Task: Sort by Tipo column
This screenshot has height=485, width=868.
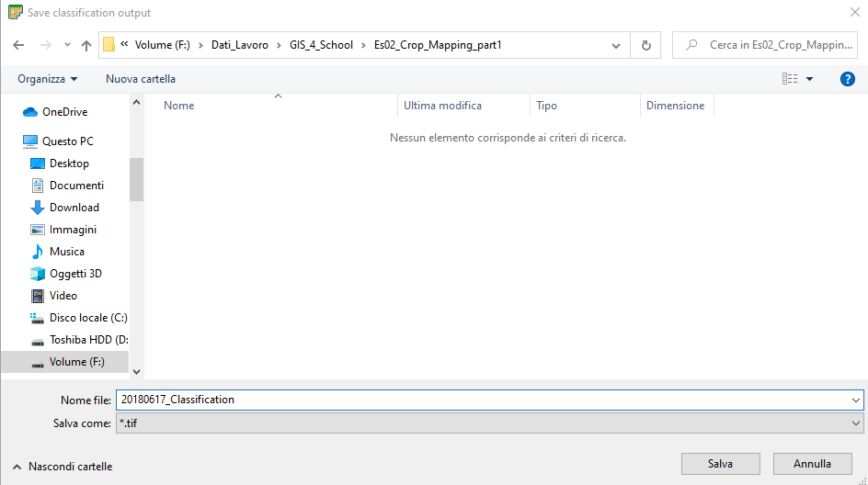Action: [546, 106]
